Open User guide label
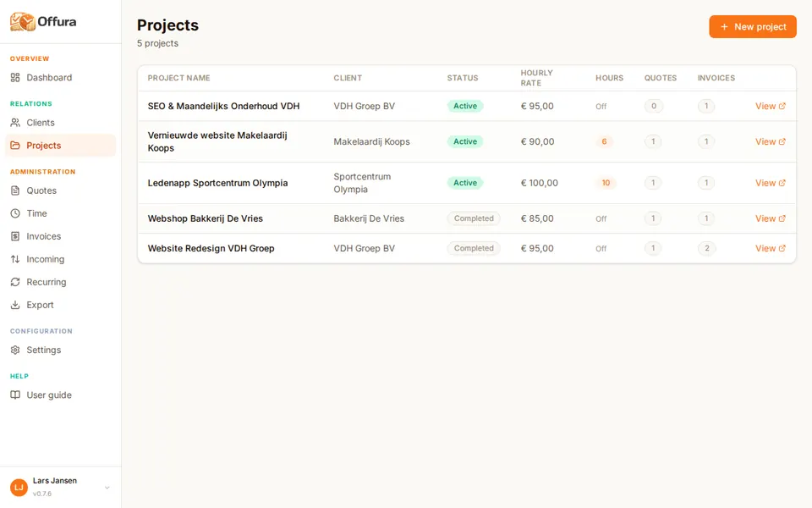812x508 pixels. pos(49,395)
